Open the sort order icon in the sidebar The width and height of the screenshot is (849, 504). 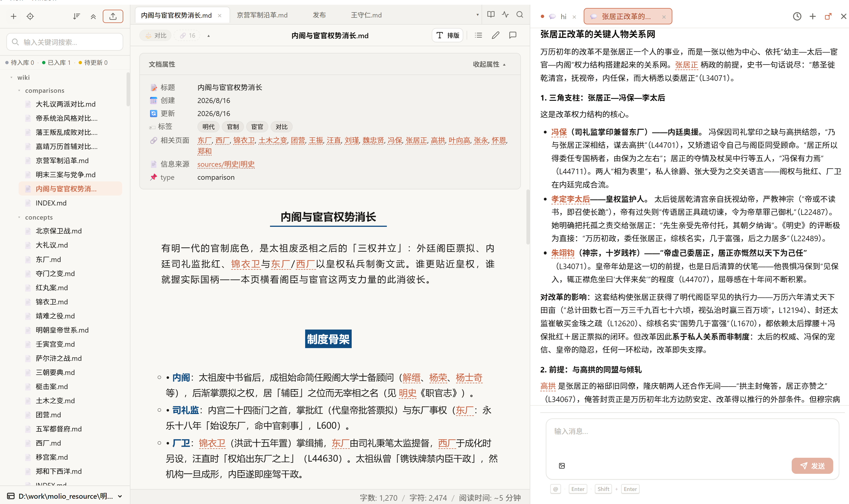(76, 16)
